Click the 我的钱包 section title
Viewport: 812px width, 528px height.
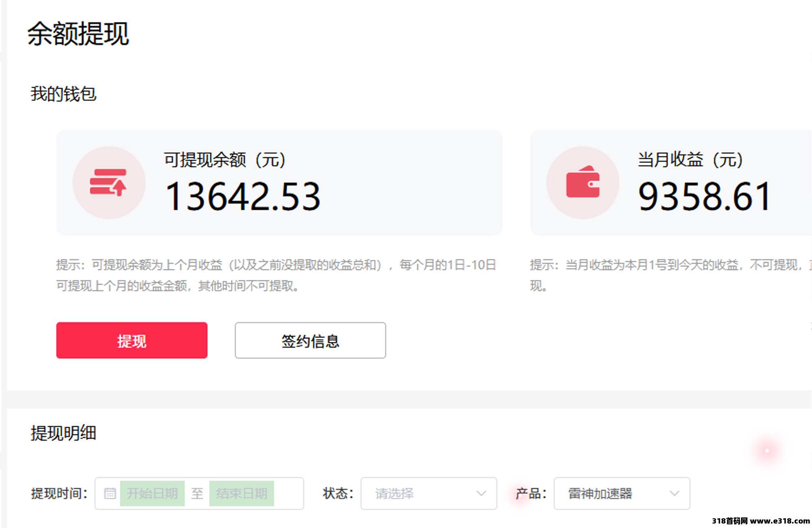tap(63, 94)
